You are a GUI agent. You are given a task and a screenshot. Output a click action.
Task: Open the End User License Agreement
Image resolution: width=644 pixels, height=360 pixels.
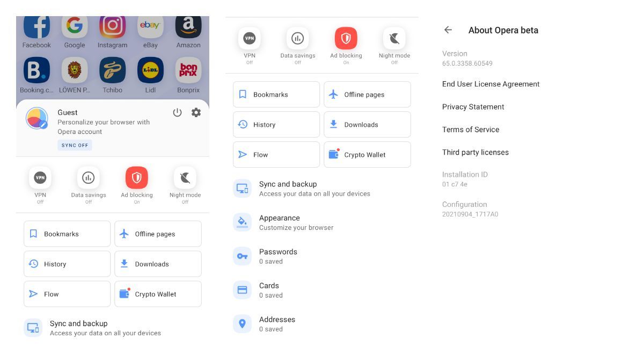[x=491, y=84]
